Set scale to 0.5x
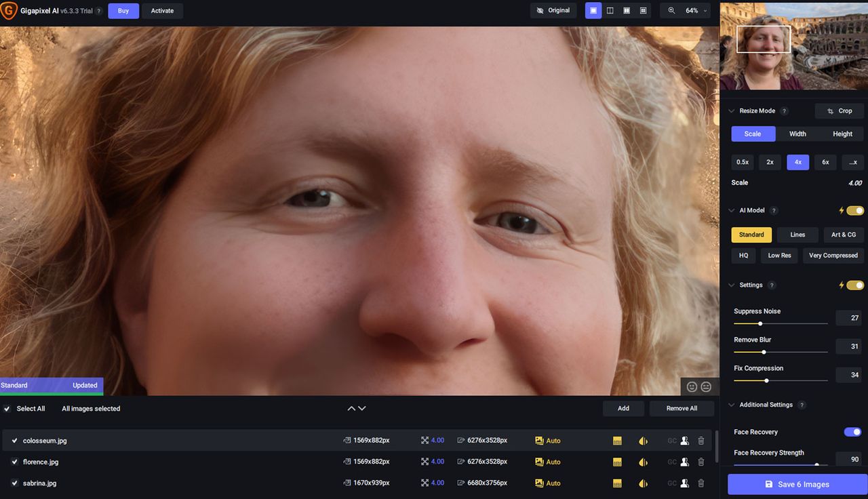The height and width of the screenshot is (499, 868). click(x=743, y=162)
